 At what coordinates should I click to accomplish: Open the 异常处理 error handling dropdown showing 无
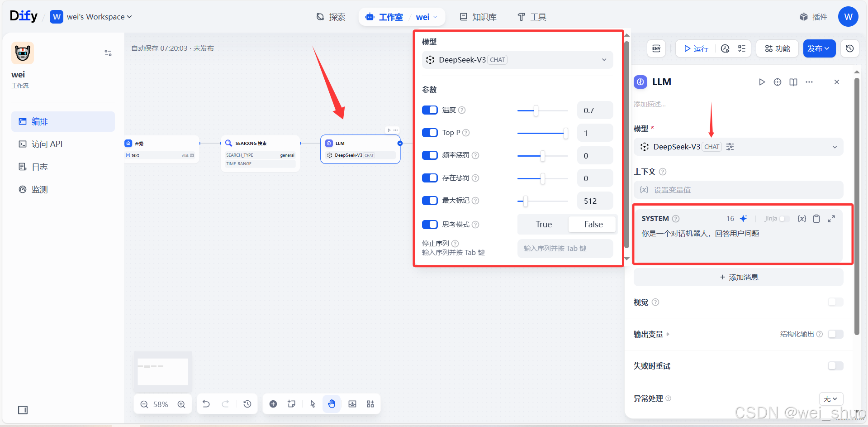tap(831, 399)
